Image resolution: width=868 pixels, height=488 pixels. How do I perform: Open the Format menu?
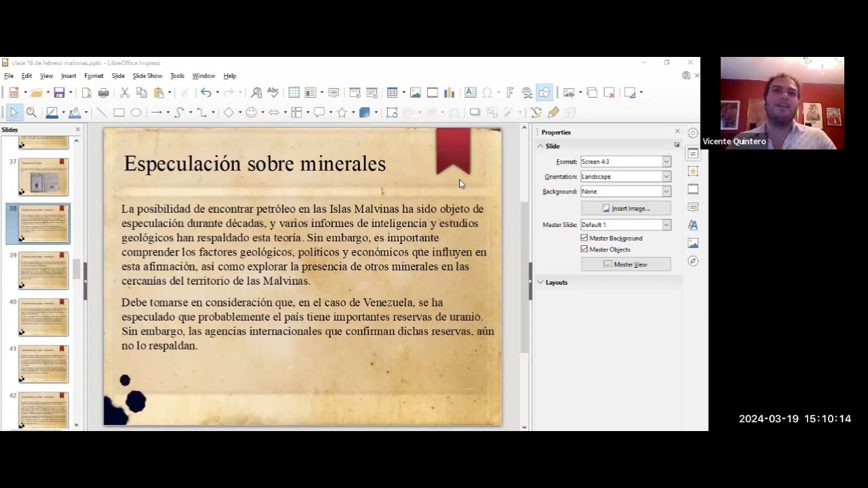(x=94, y=76)
